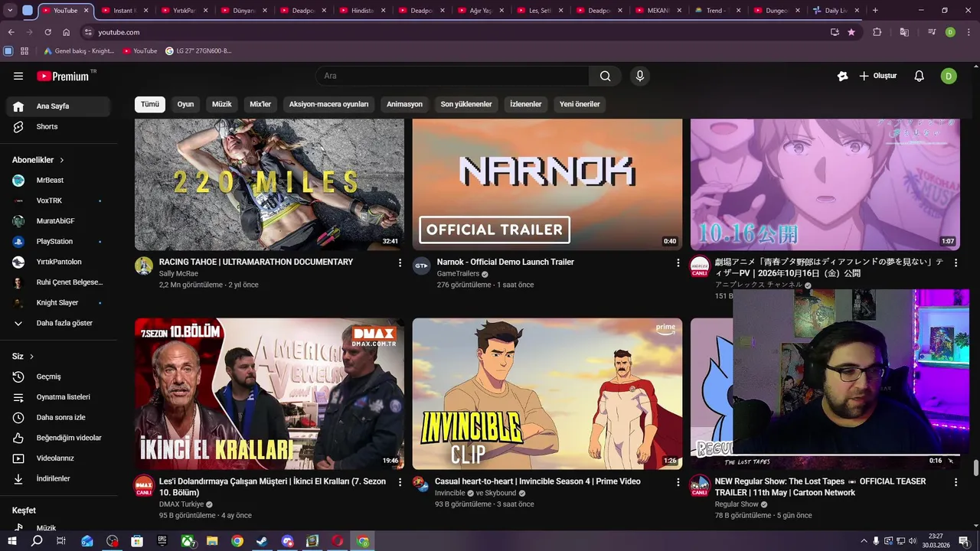Open the VoxTRK subscription channel
980x551 pixels.
[58, 201]
